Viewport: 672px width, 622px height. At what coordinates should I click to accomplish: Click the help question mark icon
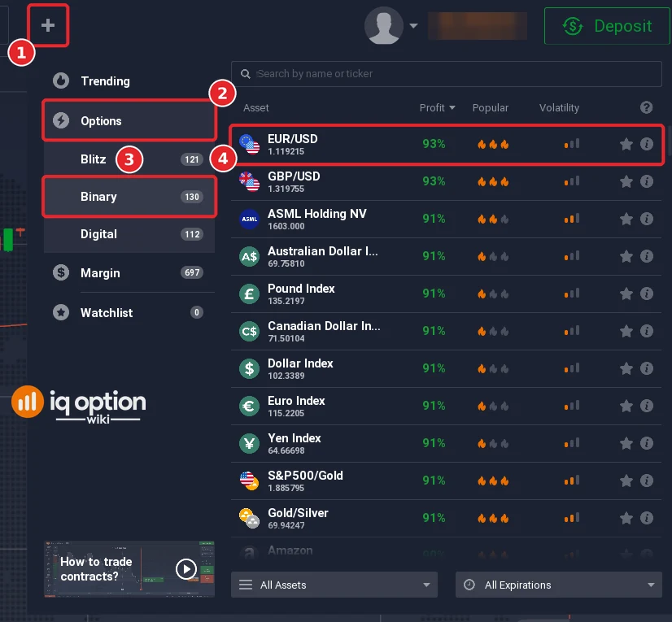646,107
